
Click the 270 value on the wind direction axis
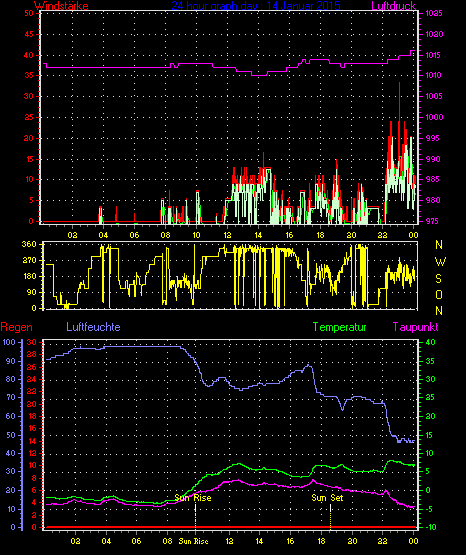(29, 260)
